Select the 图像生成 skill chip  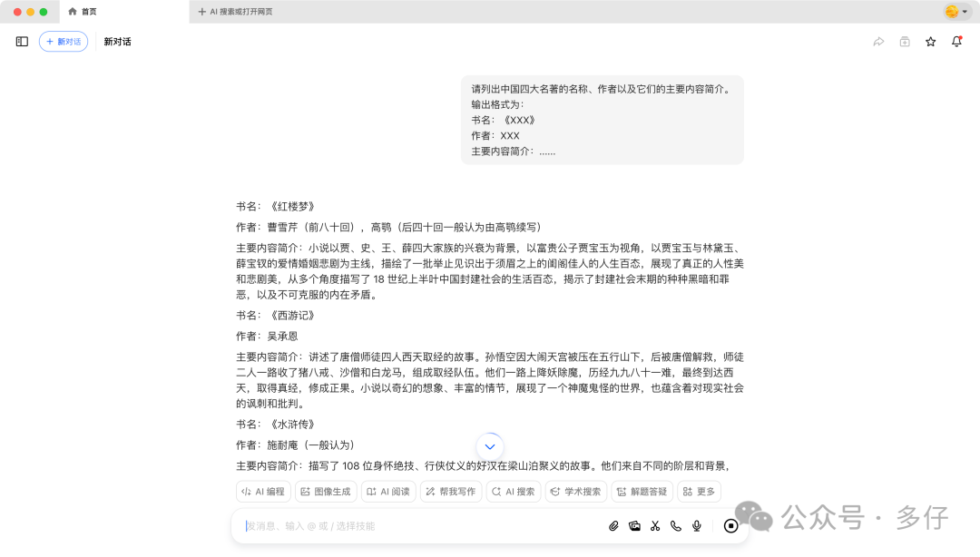pyautogui.click(x=326, y=492)
